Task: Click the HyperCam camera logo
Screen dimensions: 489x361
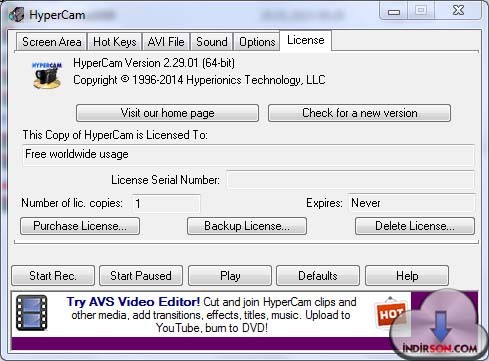Action: click(47, 75)
